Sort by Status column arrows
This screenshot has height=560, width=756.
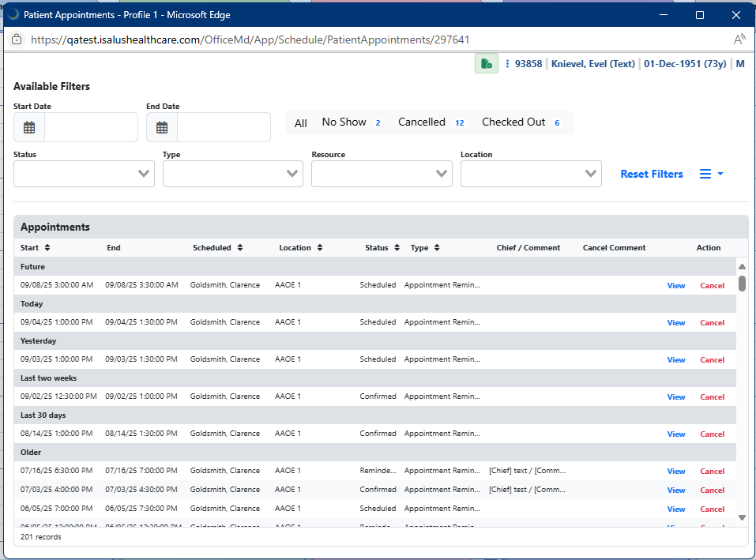397,248
